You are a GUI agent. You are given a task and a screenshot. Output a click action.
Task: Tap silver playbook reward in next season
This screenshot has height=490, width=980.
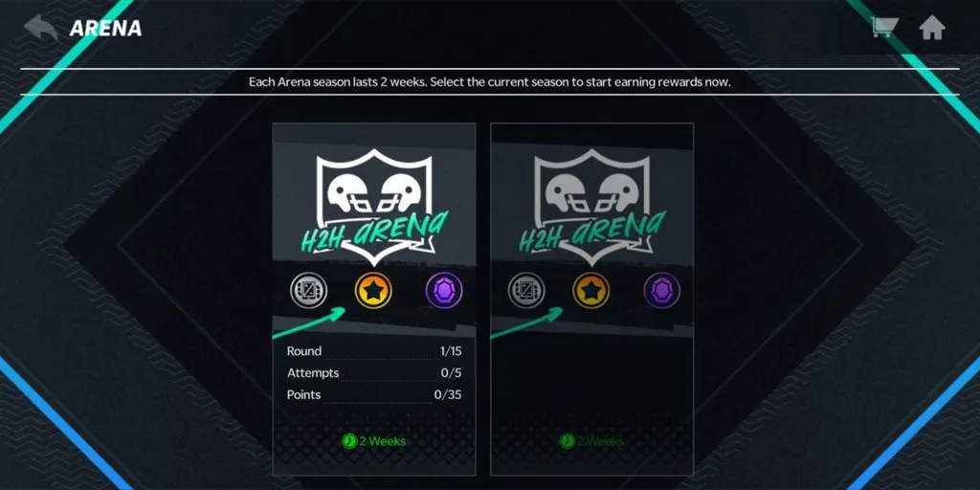(526, 291)
